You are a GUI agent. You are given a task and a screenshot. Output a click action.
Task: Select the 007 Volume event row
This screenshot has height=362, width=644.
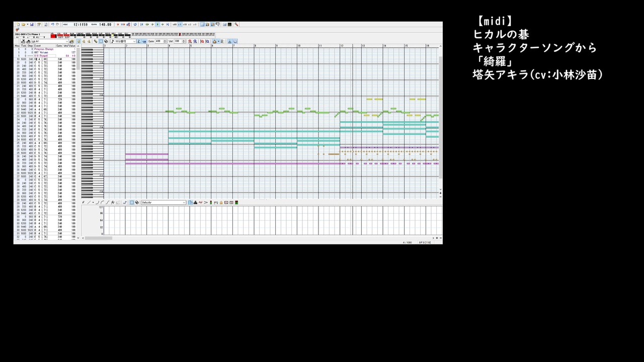[45, 52]
